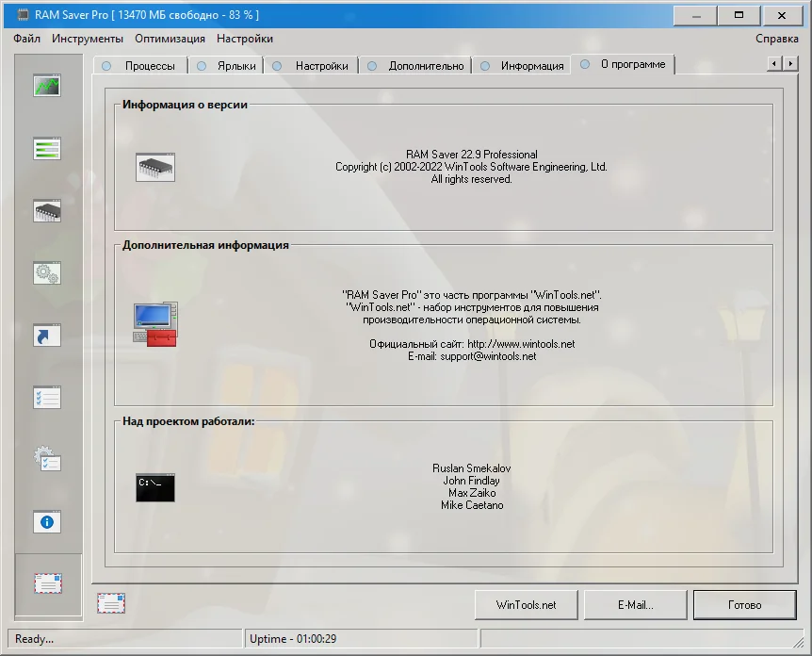Switch to the Процессы tab
Screen dimensions: 812x656
[140, 66]
